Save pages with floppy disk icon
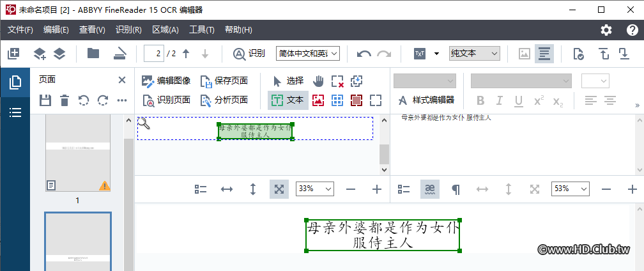 (x=45, y=100)
